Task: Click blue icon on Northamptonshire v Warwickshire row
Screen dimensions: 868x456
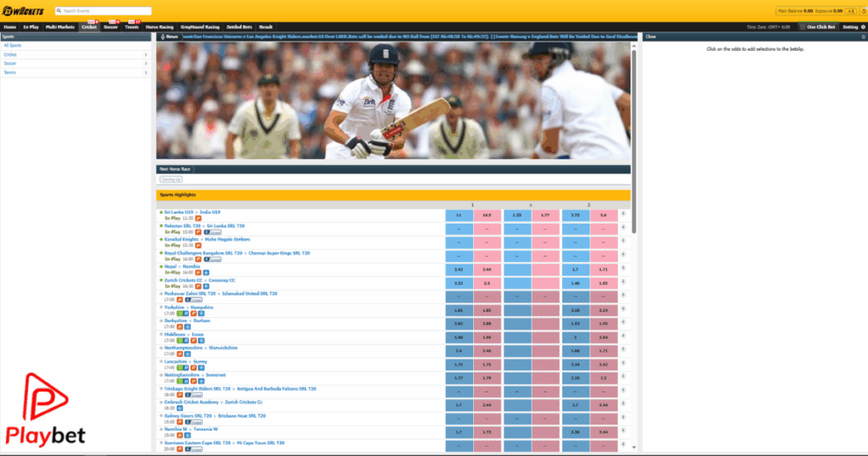Action: (187, 354)
